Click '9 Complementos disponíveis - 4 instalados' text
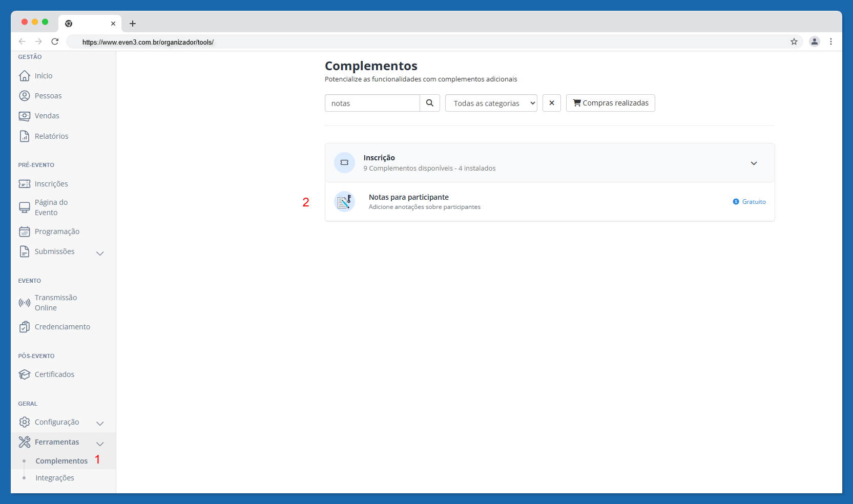 pyautogui.click(x=429, y=168)
